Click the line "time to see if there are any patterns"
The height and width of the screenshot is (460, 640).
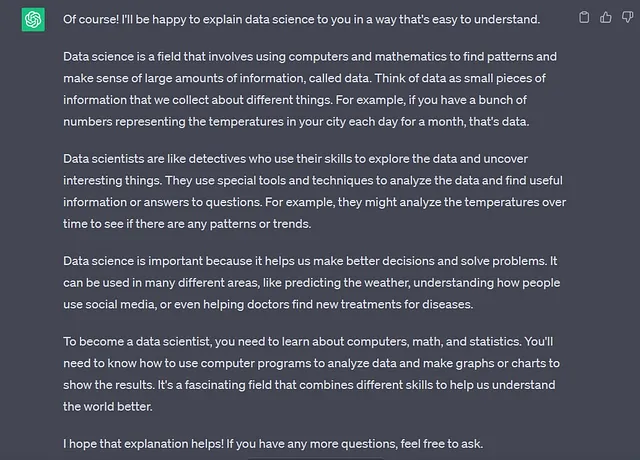click(x=187, y=224)
